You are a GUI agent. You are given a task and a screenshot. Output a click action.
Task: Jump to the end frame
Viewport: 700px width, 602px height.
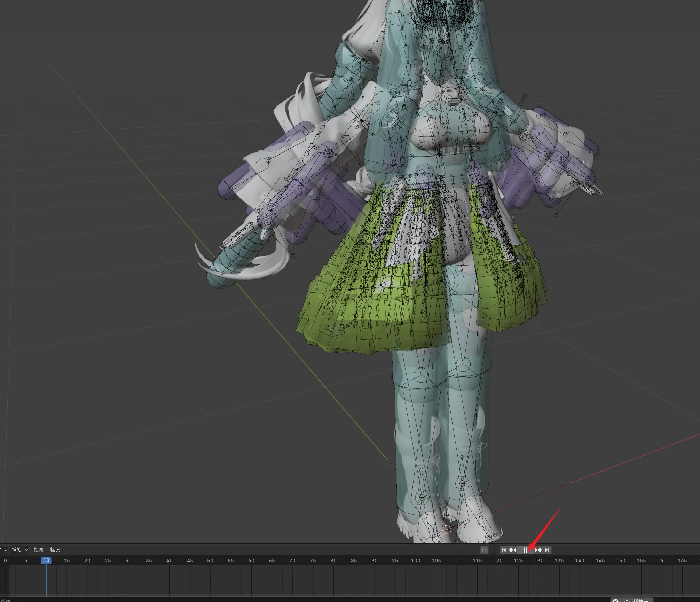coord(547,550)
